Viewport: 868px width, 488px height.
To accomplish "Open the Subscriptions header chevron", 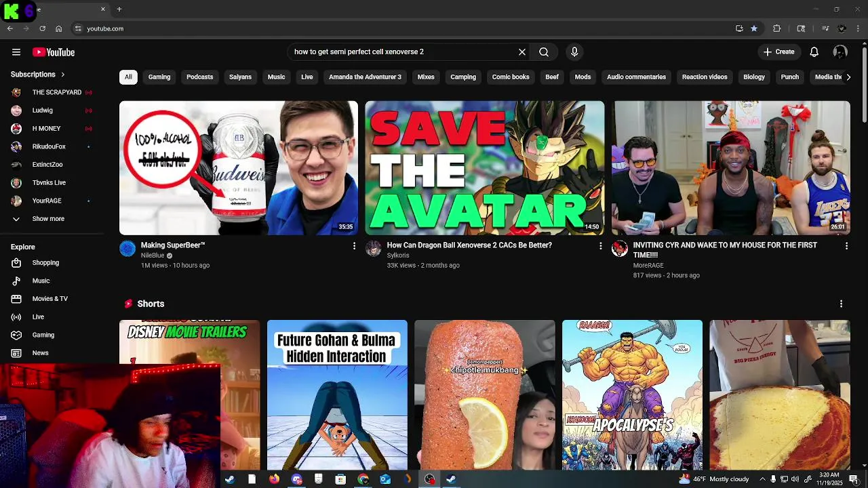I will pos(63,75).
